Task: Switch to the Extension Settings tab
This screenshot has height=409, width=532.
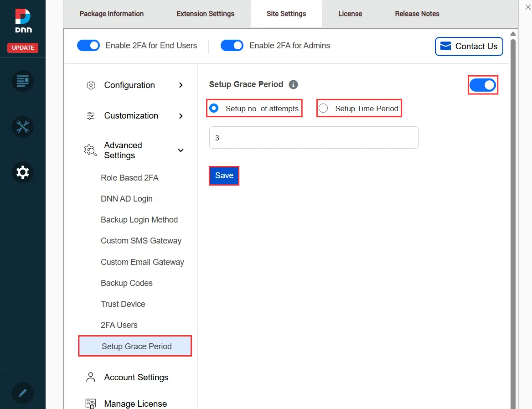Action: [205, 14]
